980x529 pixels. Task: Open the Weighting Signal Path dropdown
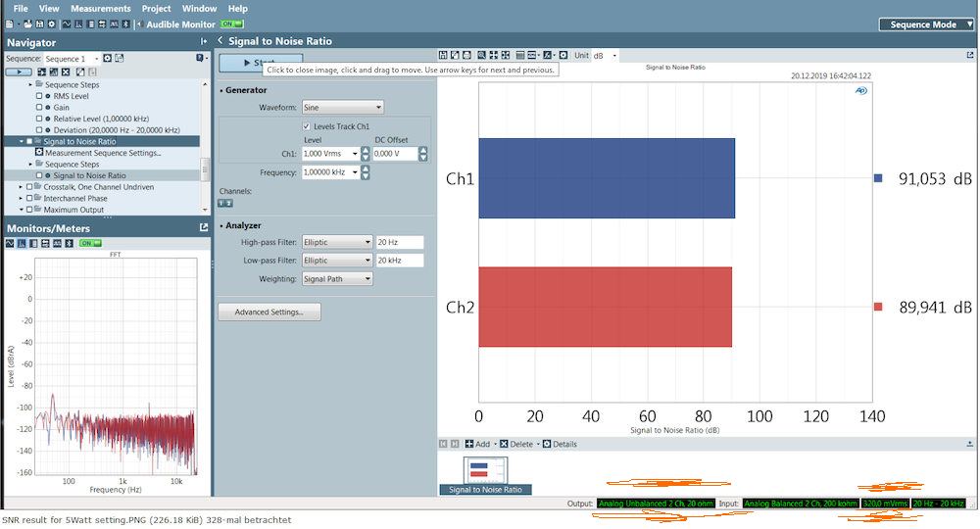coord(337,279)
